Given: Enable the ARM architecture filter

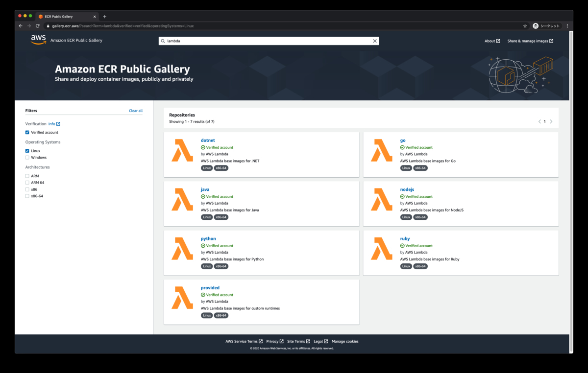Looking at the screenshot, I should click(27, 176).
